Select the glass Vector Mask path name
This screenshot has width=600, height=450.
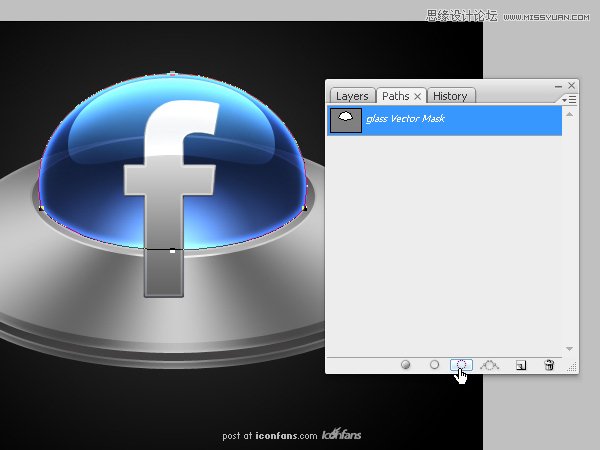coord(405,119)
